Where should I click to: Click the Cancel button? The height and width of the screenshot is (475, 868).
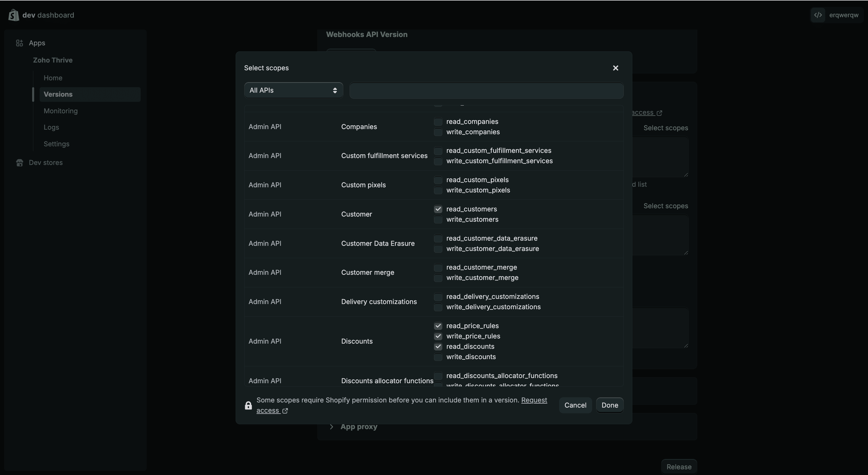pyautogui.click(x=575, y=405)
